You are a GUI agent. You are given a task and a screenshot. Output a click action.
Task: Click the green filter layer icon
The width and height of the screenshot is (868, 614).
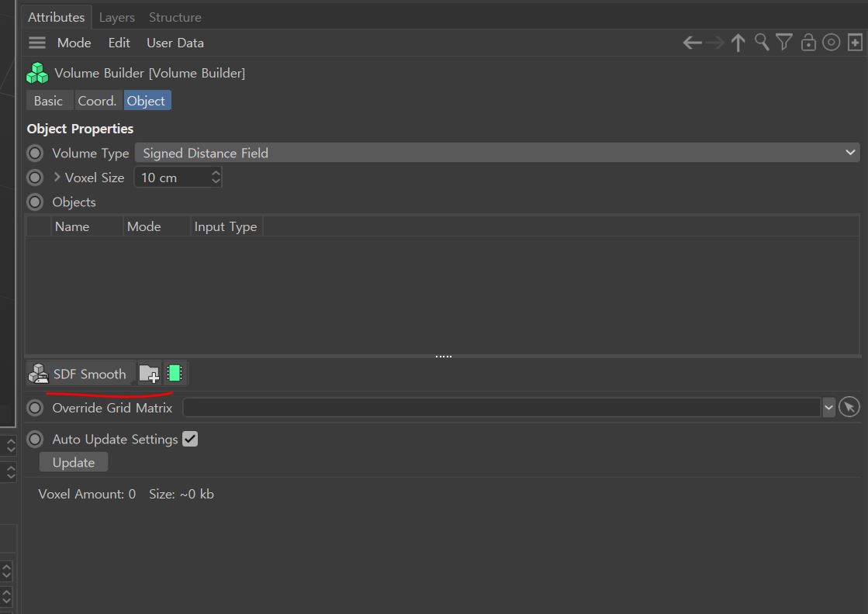click(x=175, y=374)
